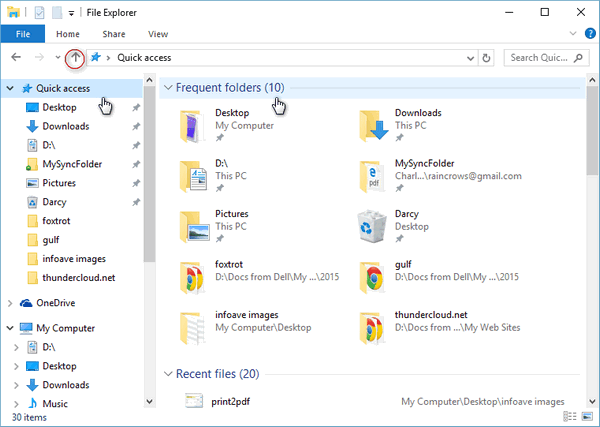Collapse the My Computer tree node

10,328
